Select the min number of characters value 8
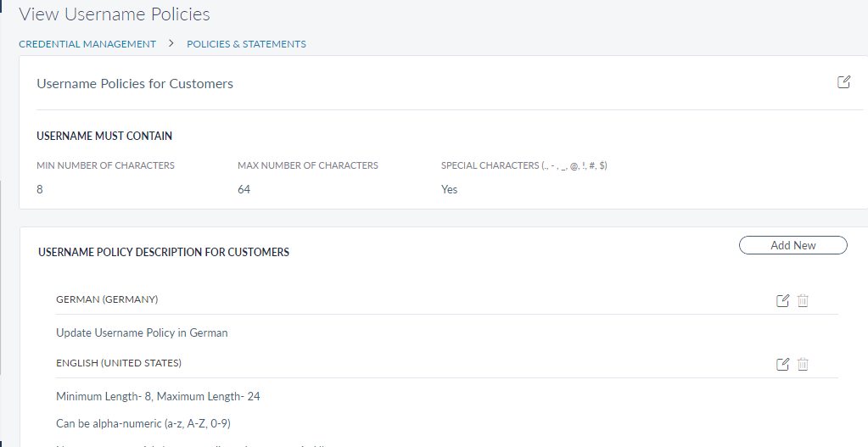 40,189
